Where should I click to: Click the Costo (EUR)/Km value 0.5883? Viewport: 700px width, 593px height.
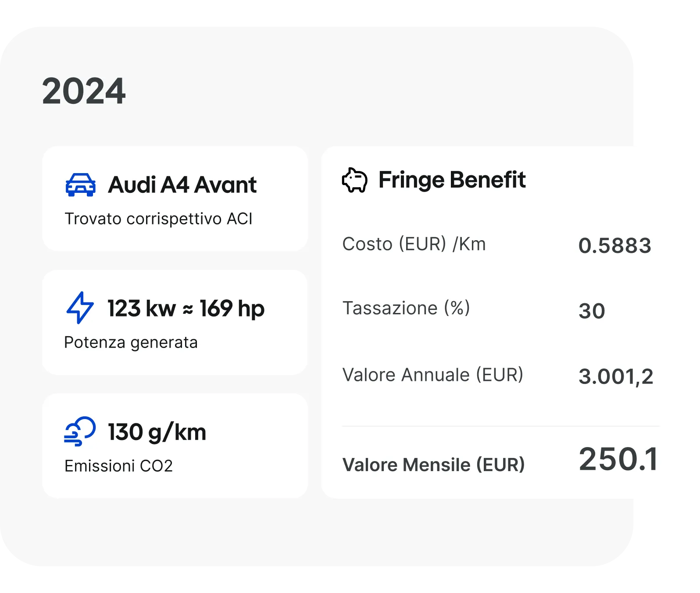tap(615, 244)
